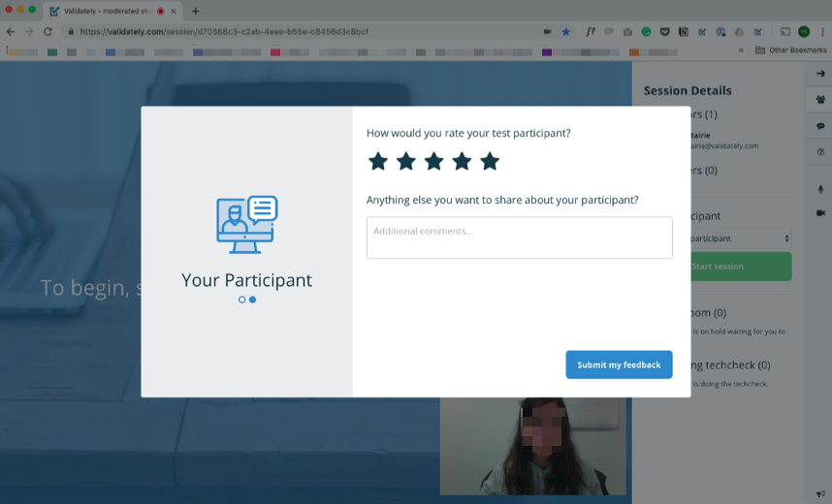Rate the participant four stars
The image size is (832, 504).
coord(463,161)
